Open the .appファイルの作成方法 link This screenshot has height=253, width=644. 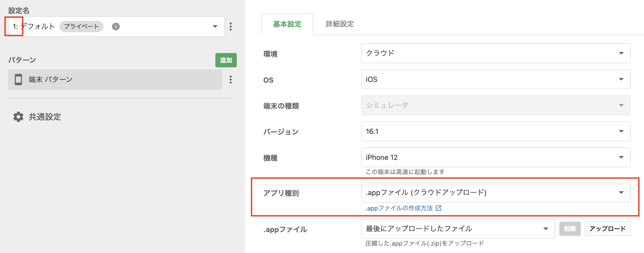[399, 208]
